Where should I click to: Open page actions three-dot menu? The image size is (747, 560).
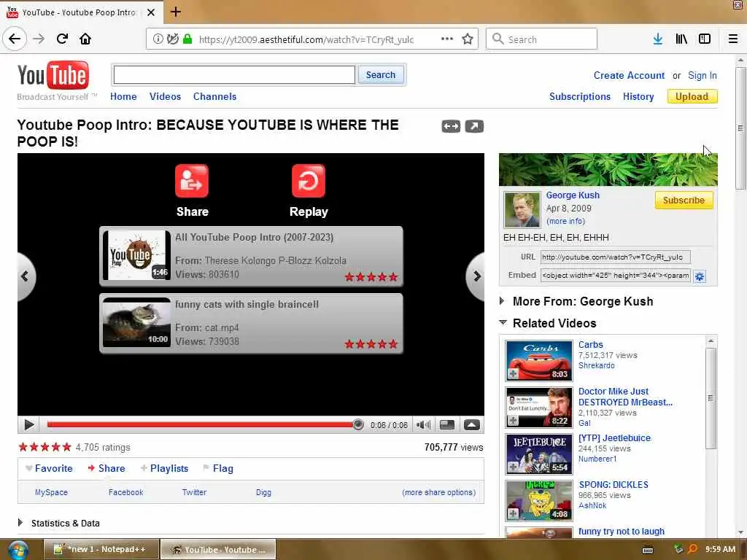point(447,39)
